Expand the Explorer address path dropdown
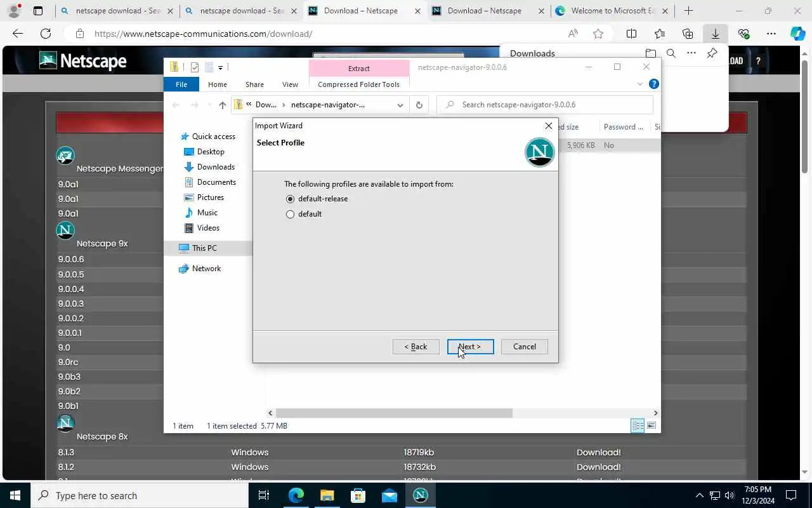 pos(400,105)
